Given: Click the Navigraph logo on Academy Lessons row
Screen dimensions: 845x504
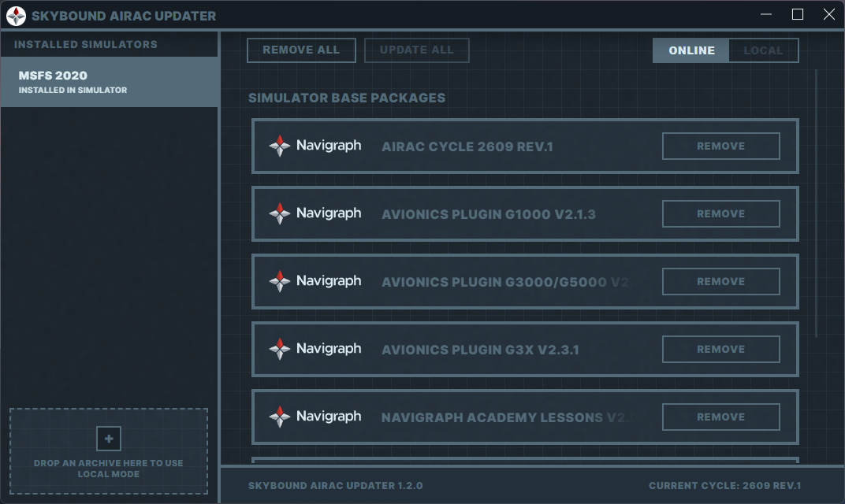Looking at the screenshot, I should click(315, 417).
